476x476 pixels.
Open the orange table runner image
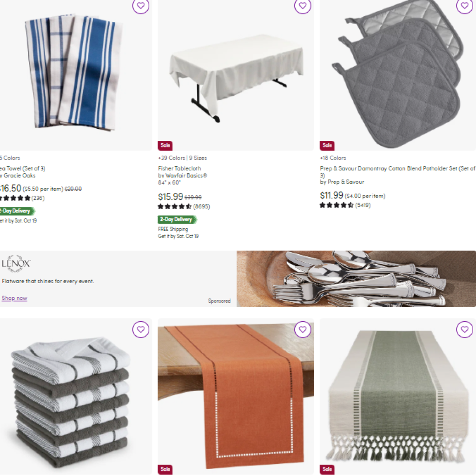[x=236, y=397]
